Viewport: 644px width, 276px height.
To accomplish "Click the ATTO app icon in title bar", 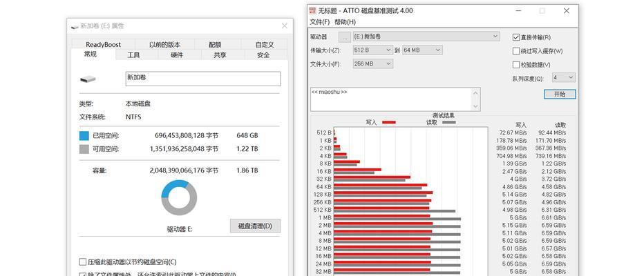I will click(312, 11).
